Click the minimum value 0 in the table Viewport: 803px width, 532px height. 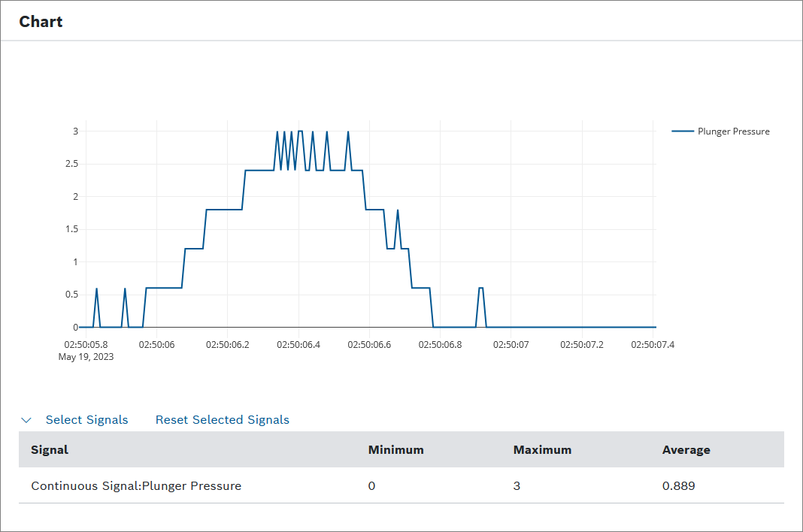pos(371,486)
